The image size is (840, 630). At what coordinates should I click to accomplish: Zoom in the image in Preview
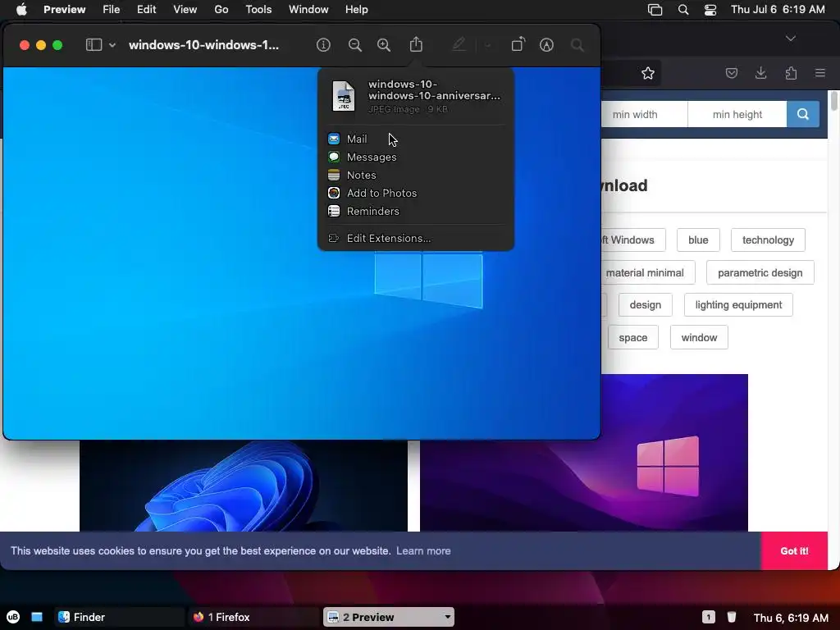(384, 45)
